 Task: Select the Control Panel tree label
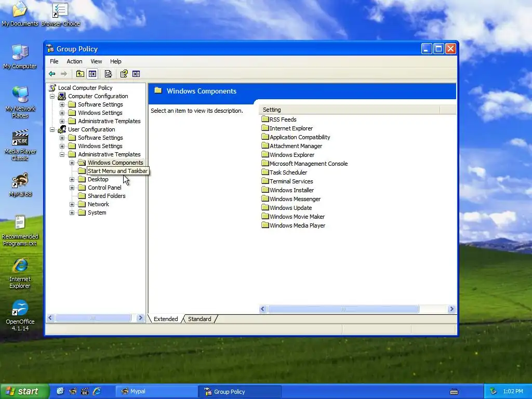point(104,188)
